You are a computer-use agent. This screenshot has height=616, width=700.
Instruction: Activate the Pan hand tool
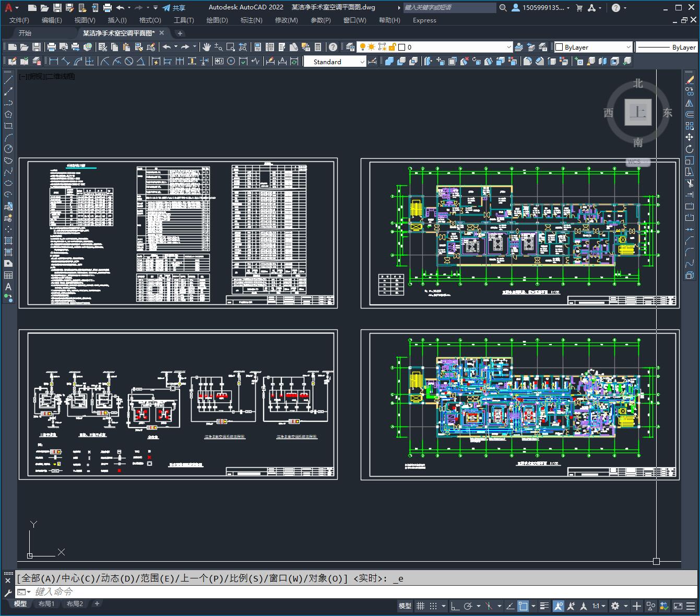click(x=207, y=47)
